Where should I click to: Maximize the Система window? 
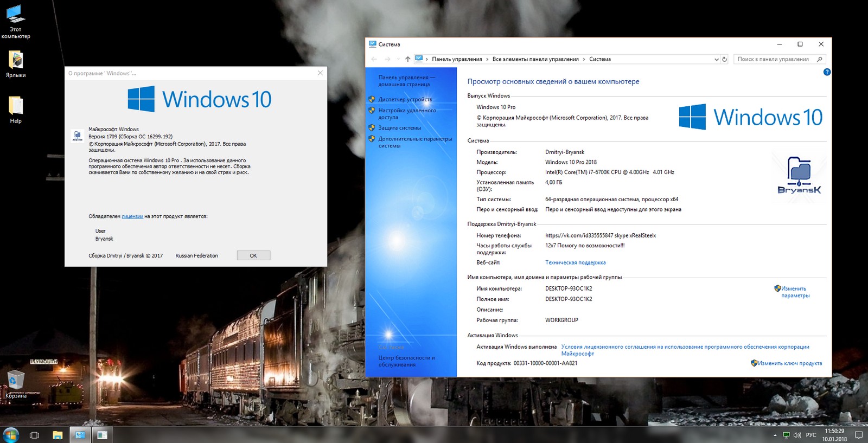(x=800, y=44)
